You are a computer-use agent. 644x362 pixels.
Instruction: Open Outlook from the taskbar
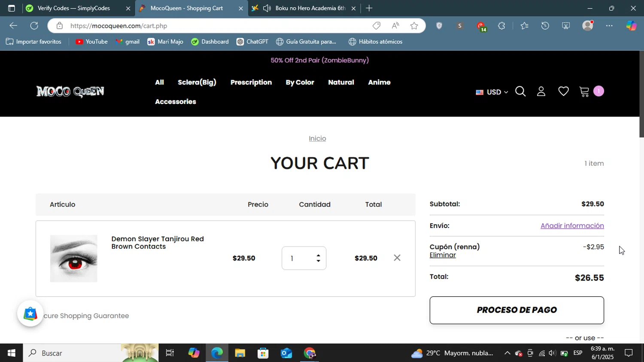(x=286, y=353)
